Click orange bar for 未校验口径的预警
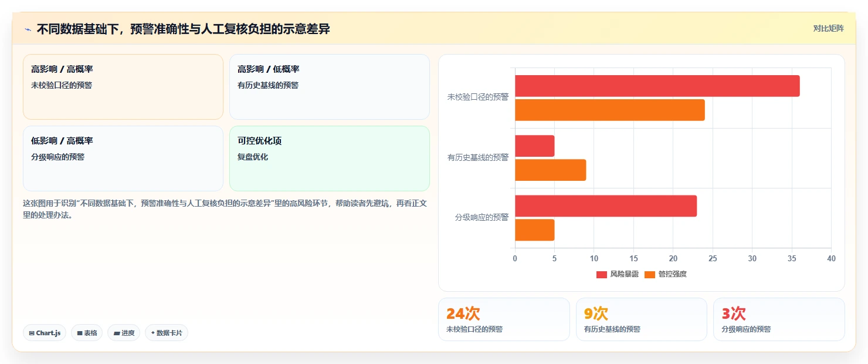Image resolution: width=868 pixels, height=364 pixels. point(610,110)
